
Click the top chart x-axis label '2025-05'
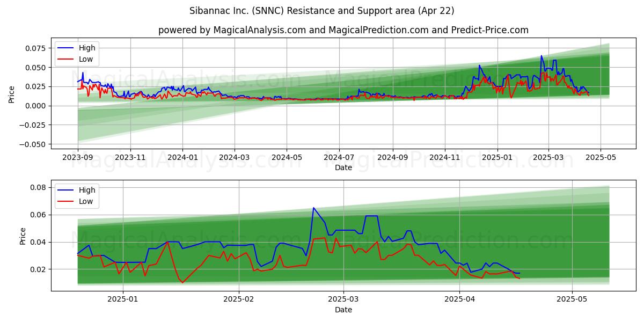click(601, 157)
